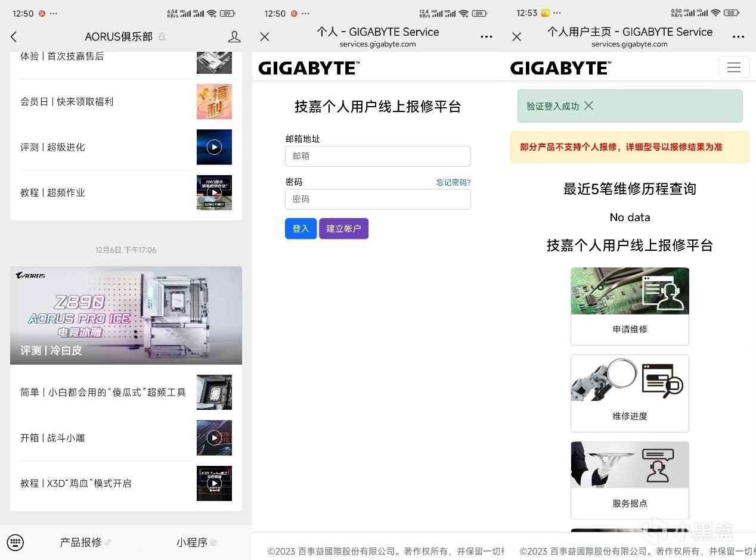This screenshot has height=560, width=756.
Task: Open profile icon in AORUS俱乐部 header
Action: [234, 37]
